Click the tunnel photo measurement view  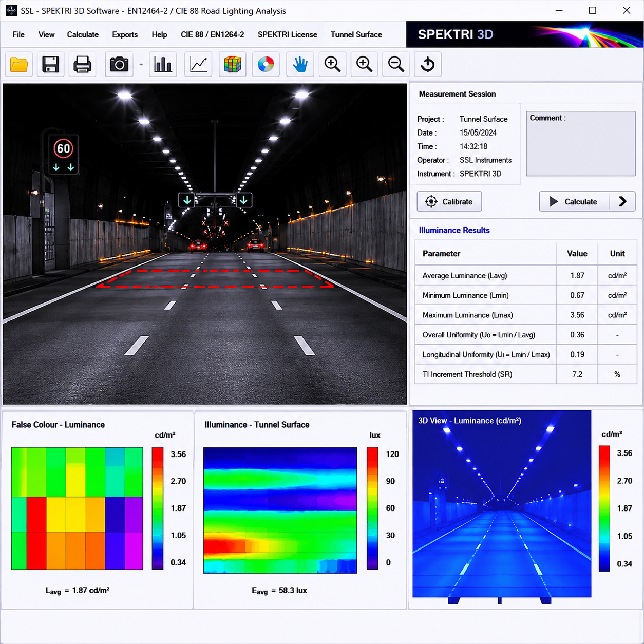[205, 244]
